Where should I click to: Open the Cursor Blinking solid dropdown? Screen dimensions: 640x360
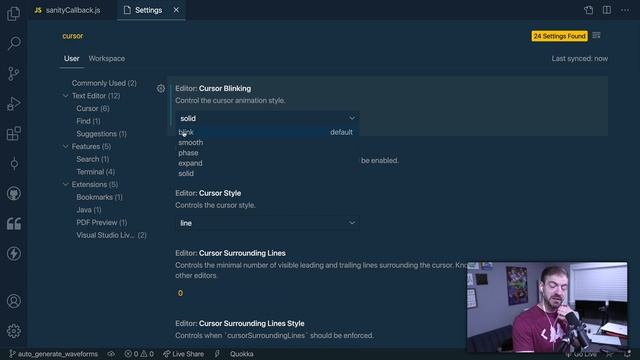[x=267, y=118]
